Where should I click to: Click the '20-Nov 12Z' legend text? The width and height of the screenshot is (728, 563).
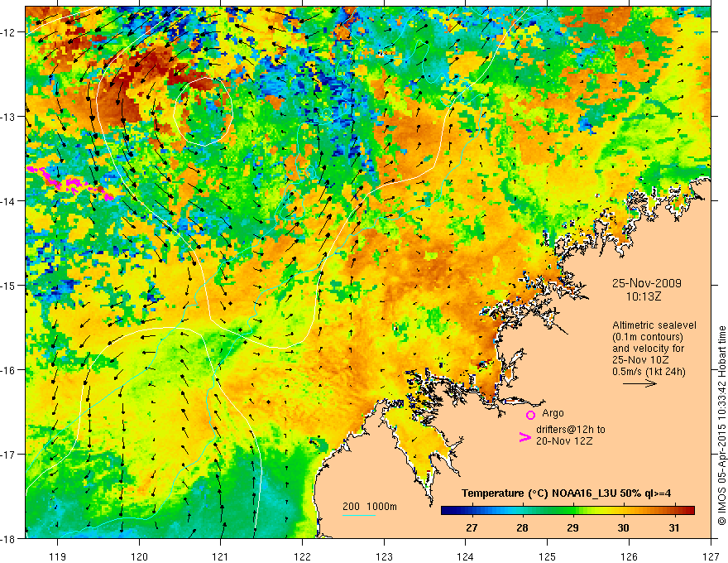point(564,440)
